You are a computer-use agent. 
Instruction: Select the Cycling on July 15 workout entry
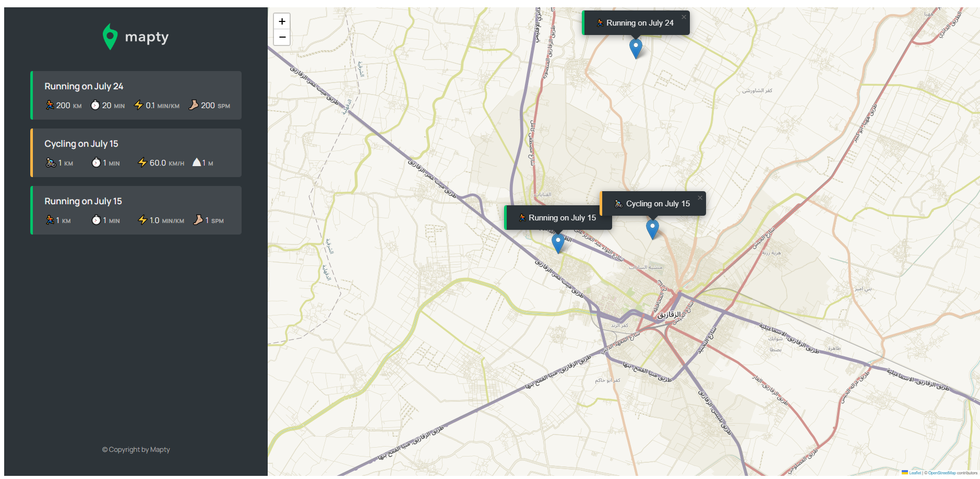pos(136,153)
